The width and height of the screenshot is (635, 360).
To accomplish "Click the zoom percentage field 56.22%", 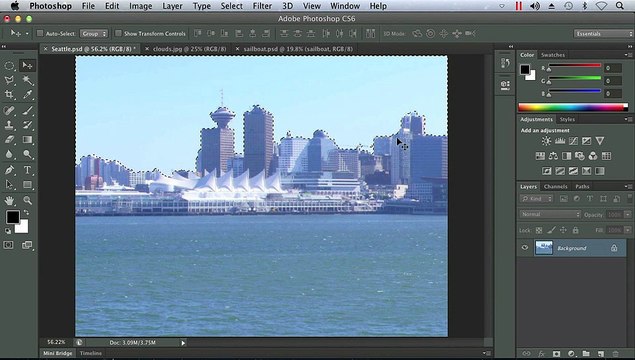I will [x=56, y=343].
